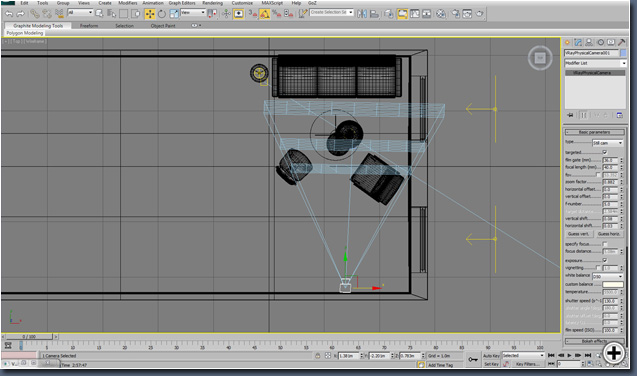This screenshot has height=376, width=637.
Task: Click the Align tool icon
Action: tap(374, 14)
